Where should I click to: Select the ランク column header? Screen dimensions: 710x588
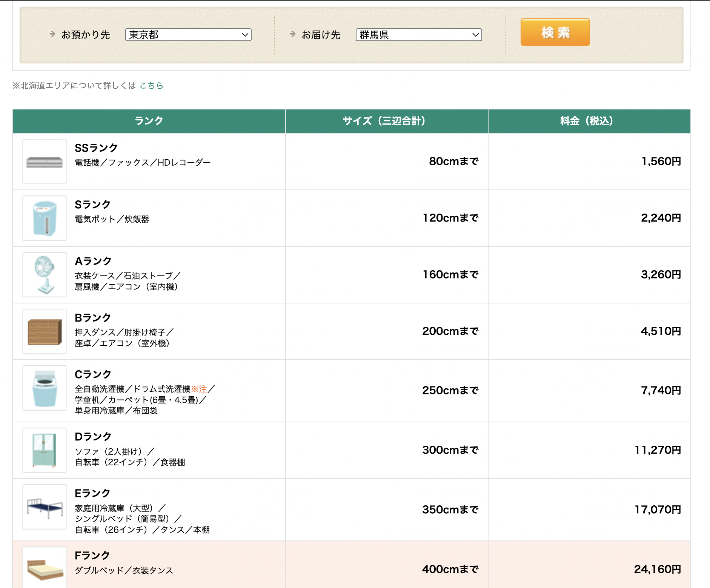[x=149, y=121]
